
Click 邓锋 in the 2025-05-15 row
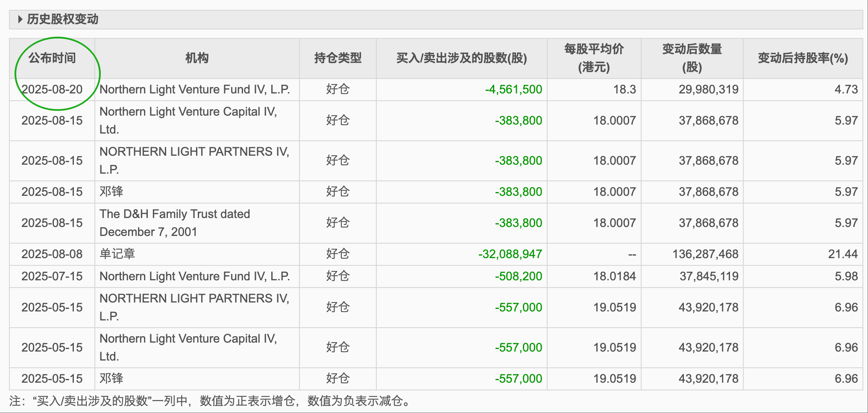[111, 378]
